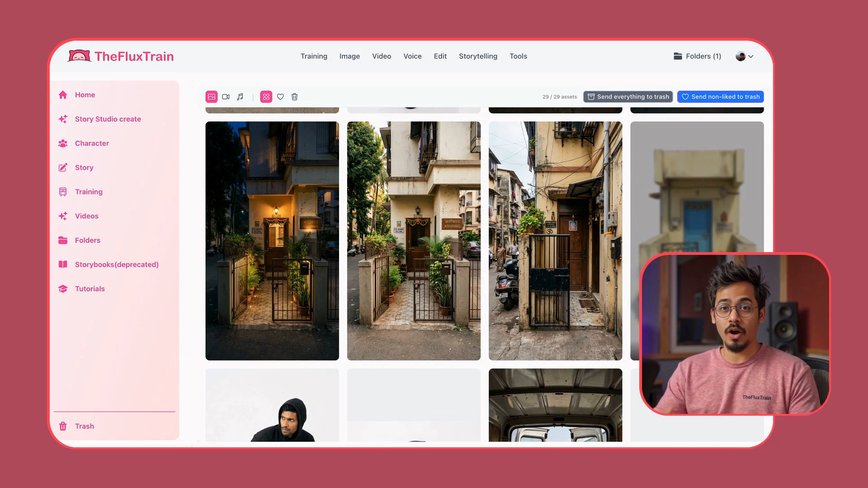Open the Voice top menu
Screen dimensions: 868x488
pyautogui.click(x=412, y=56)
